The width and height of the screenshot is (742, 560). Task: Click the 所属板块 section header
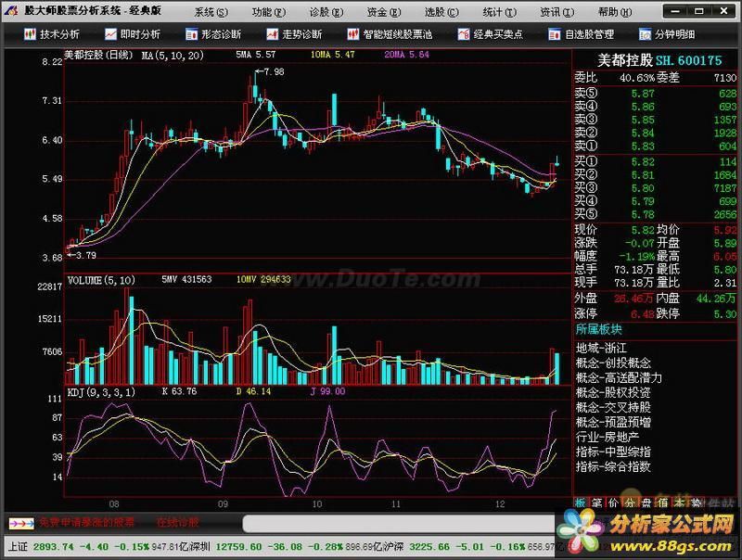pos(598,329)
